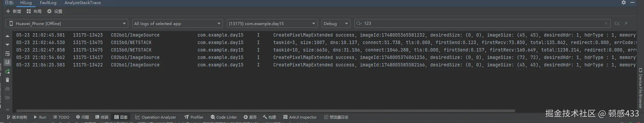The image size is (644, 123).
Task: Toggle scroll to end of log
Action: click(7, 62)
